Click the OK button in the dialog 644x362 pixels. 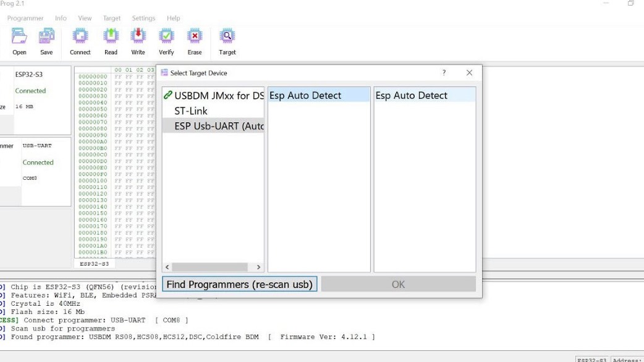point(399,284)
